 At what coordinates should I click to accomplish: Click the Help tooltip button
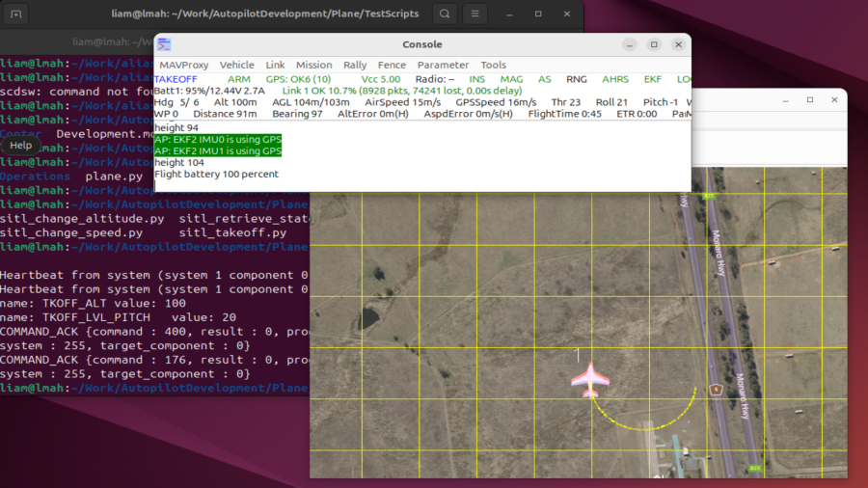(x=21, y=146)
